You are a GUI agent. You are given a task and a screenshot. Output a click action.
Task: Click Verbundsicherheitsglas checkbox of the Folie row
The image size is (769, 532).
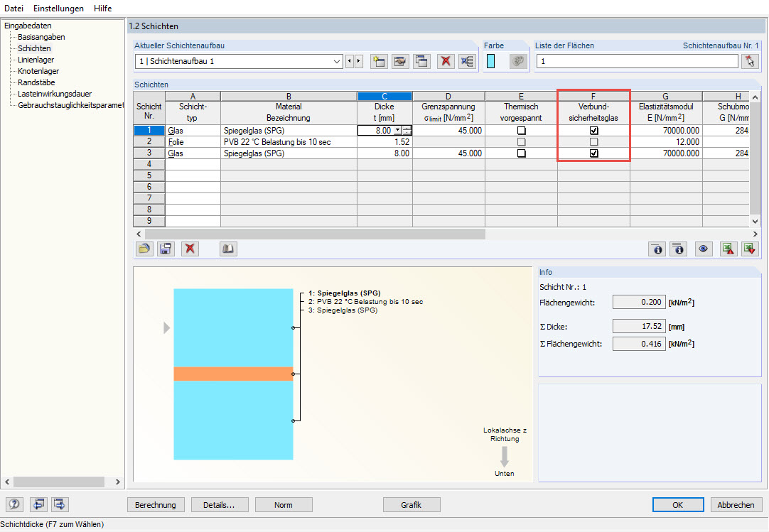(594, 142)
